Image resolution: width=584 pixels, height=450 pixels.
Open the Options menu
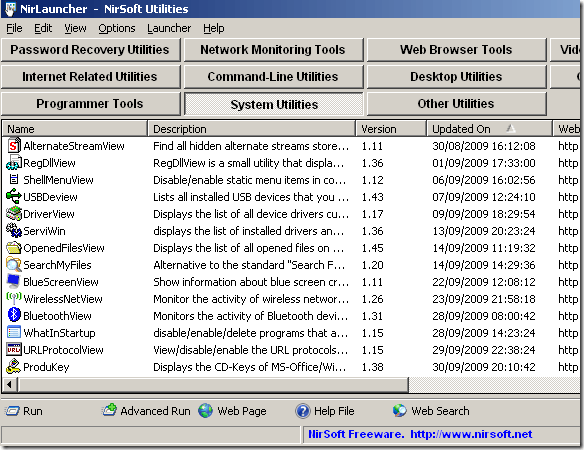pos(117,28)
